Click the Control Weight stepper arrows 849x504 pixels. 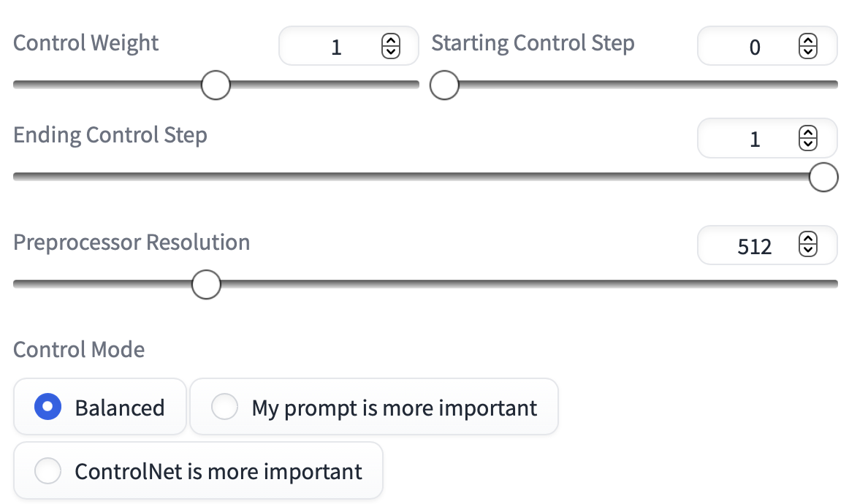click(x=391, y=47)
